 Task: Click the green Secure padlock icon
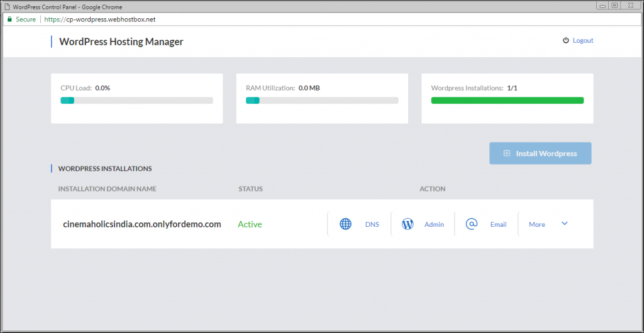pyautogui.click(x=10, y=19)
